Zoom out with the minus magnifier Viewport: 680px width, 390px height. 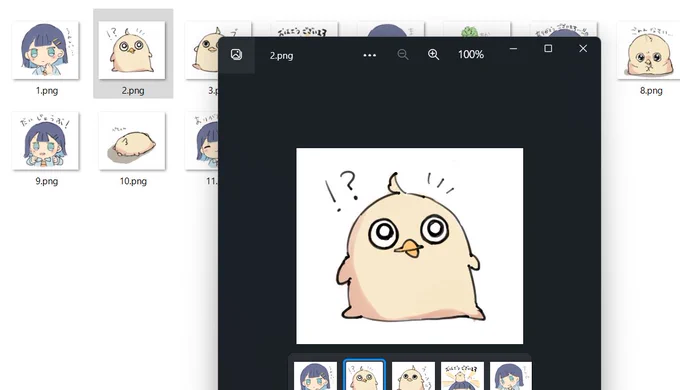[403, 54]
